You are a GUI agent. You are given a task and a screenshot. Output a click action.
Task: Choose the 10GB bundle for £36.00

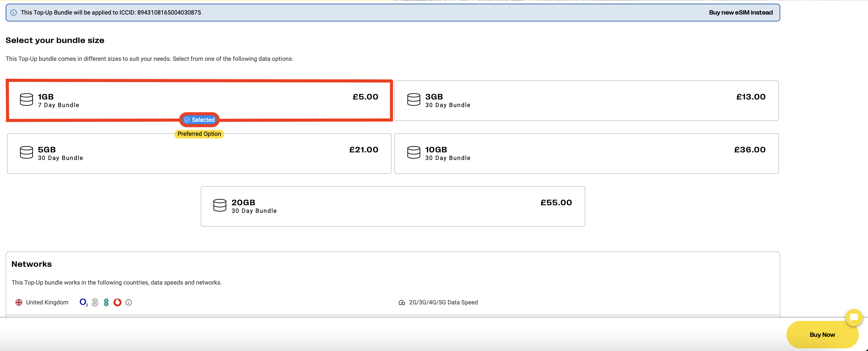(586, 153)
